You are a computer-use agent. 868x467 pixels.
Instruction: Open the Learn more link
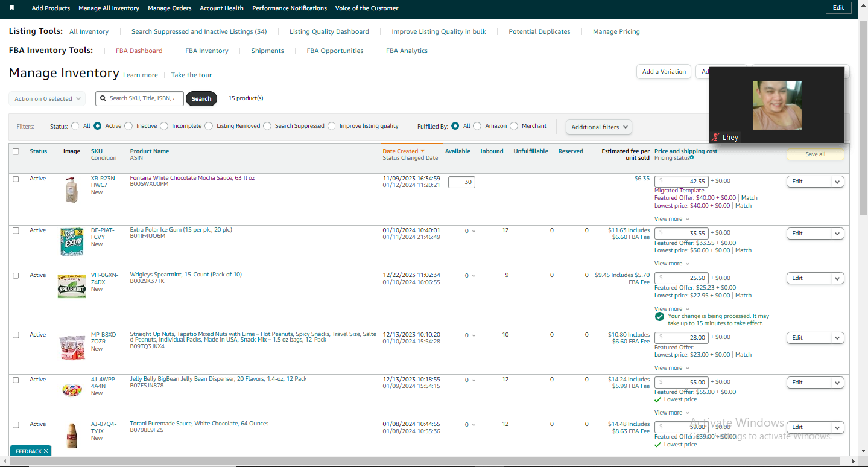[141, 75]
